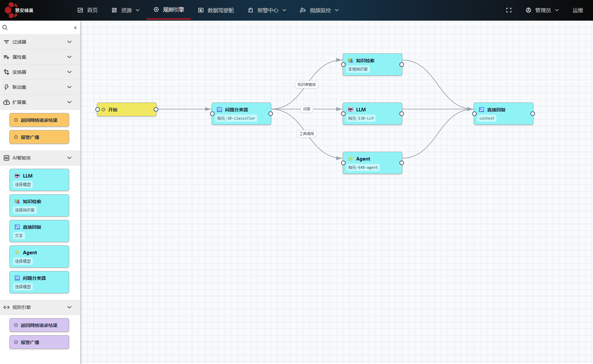Click the 运维 link in the top bar
Viewport: 593px width, 364px height.
coord(577,10)
